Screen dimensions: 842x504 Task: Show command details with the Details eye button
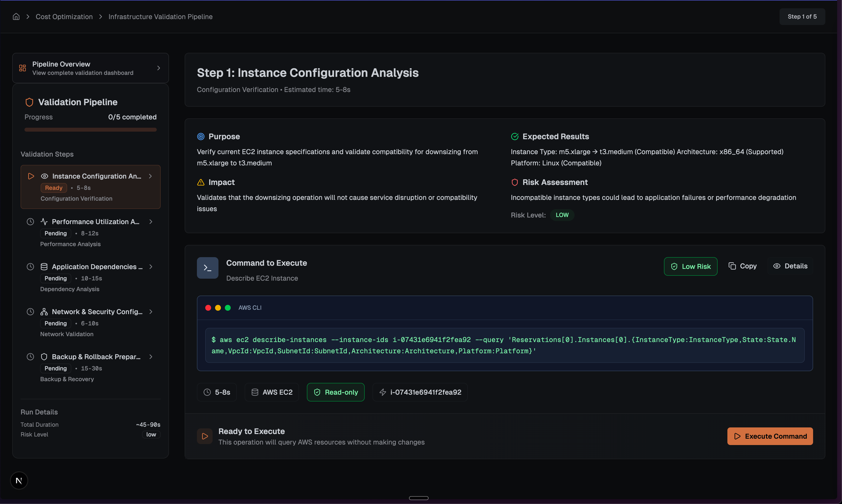point(790,266)
